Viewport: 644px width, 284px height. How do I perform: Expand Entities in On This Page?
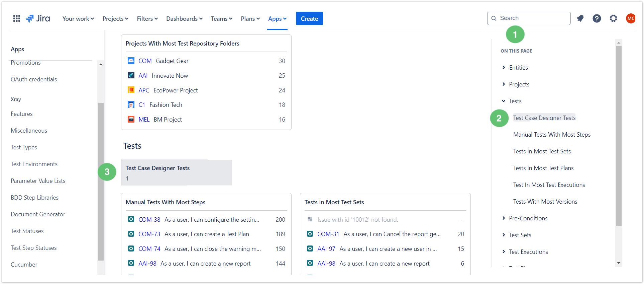click(x=504, y=67)
